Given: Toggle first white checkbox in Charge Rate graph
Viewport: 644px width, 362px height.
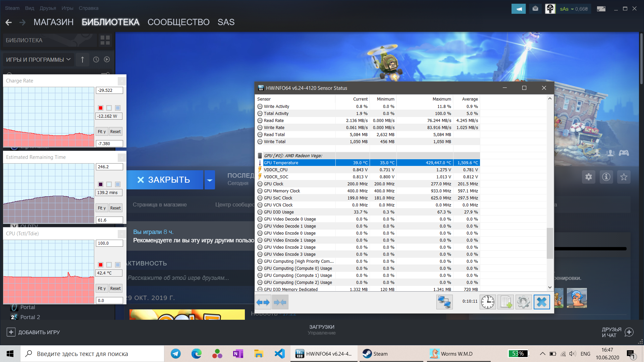Looking at the screenshot, I should click(109, 108).
